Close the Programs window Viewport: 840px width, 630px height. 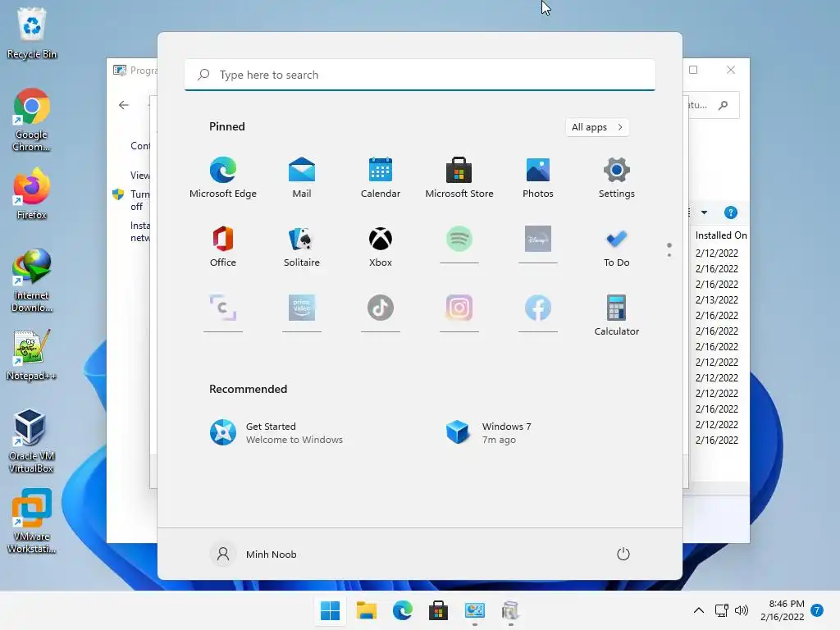tap(731, 70)
